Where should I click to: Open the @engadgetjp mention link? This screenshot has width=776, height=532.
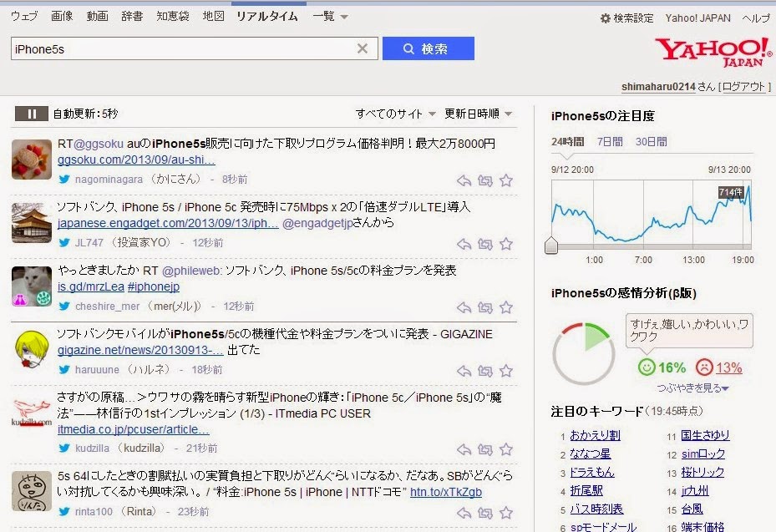[317, 223]
